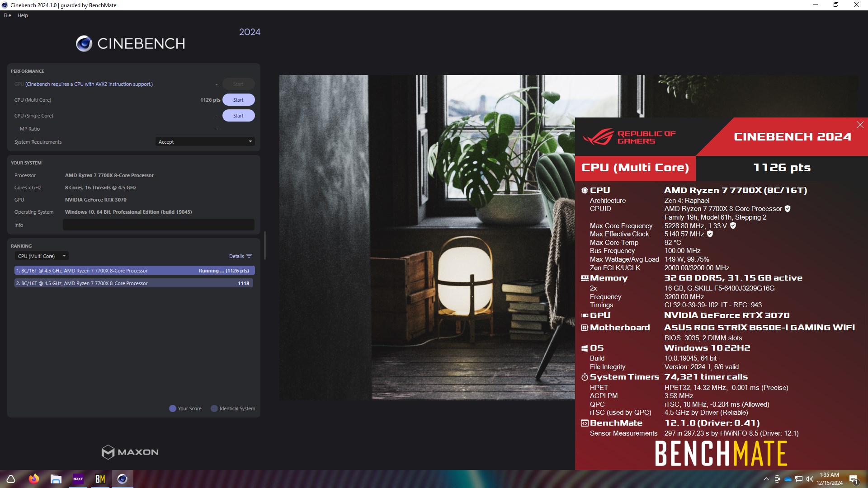Expand hidden system tray icons

(x=766, y=479)
